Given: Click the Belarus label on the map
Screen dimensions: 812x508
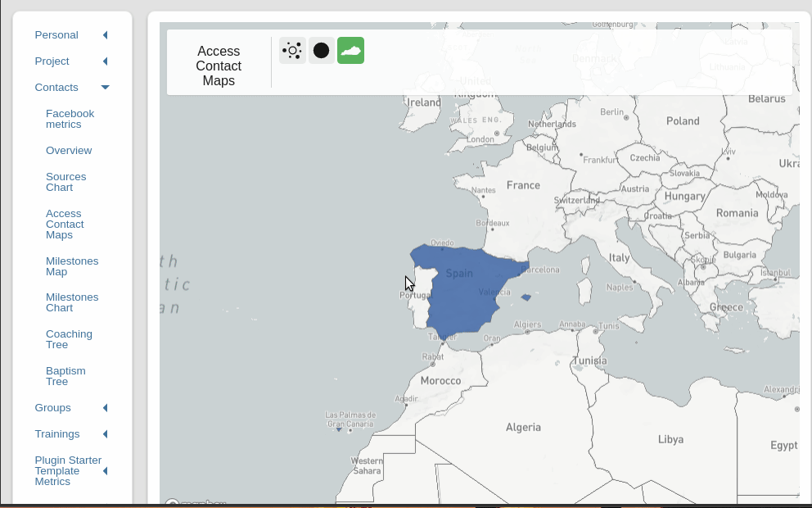Looking at the screenshot, I should click(x=766, y=98).
